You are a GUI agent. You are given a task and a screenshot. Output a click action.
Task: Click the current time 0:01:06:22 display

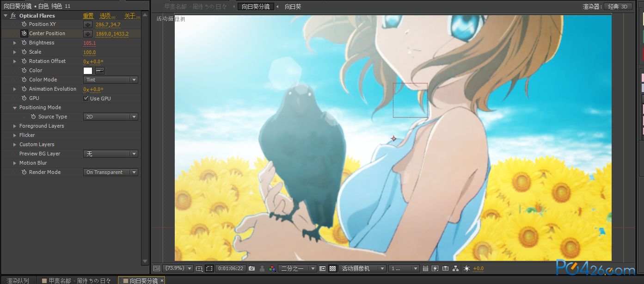[231, 268]
